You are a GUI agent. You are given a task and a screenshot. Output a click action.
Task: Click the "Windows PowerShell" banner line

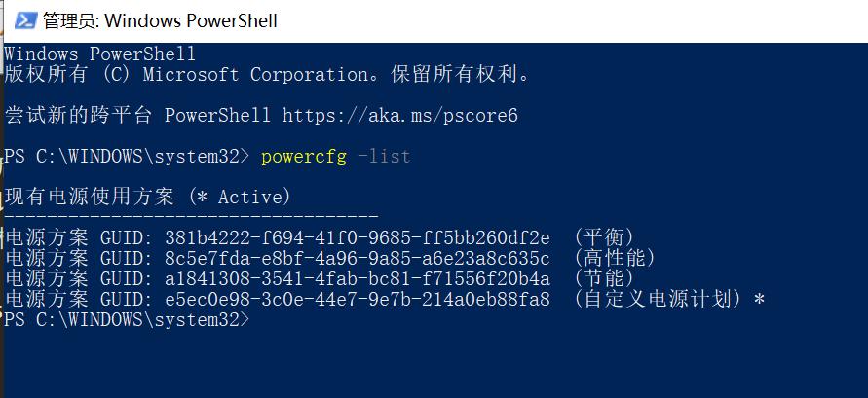point(100,54)
